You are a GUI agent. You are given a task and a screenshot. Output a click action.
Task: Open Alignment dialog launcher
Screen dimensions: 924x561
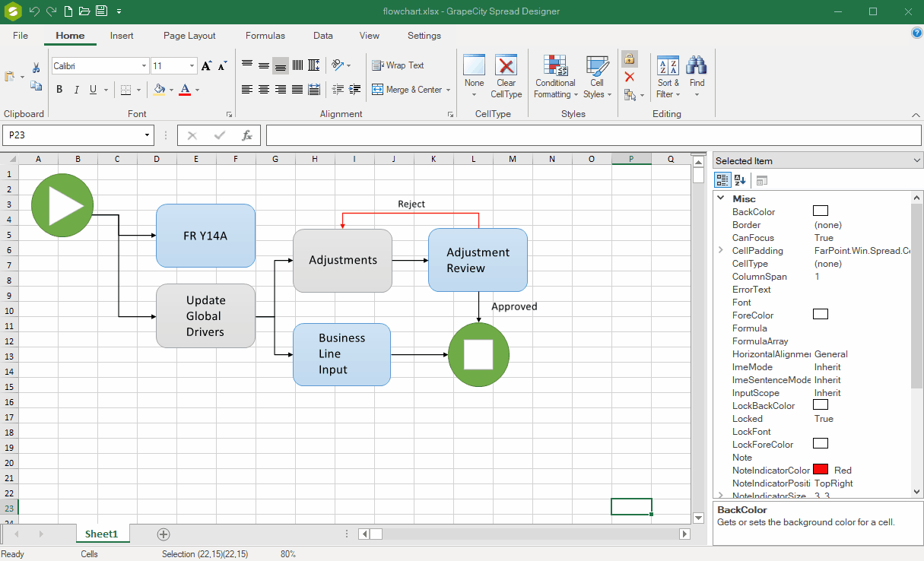pos(450,115)
